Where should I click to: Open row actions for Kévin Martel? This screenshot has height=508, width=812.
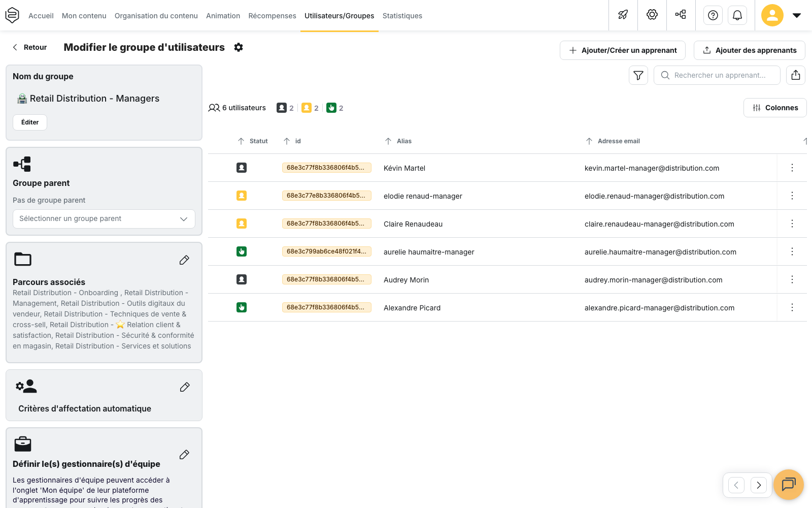(x=792, y=168)
